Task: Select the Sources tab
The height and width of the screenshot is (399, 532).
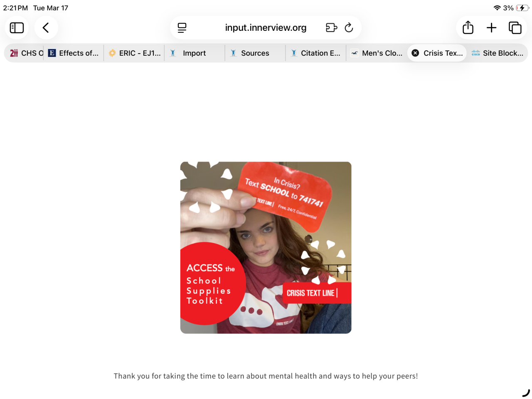Action: [x=255, y=53]
